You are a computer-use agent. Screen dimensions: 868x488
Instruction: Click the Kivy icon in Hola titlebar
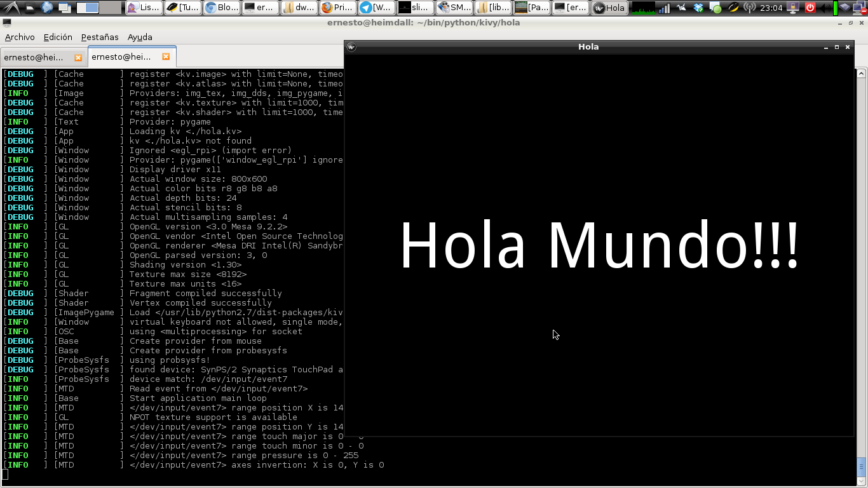[351, 47]
